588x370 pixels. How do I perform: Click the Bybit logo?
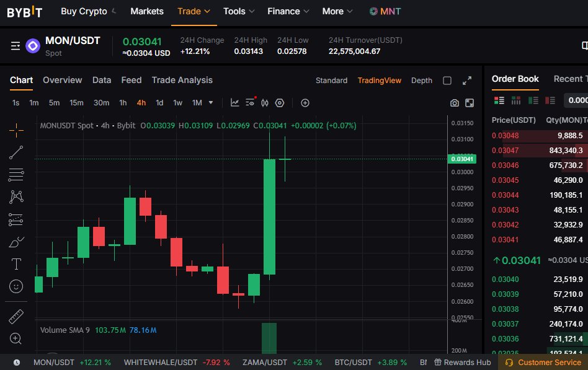[24, 12]
